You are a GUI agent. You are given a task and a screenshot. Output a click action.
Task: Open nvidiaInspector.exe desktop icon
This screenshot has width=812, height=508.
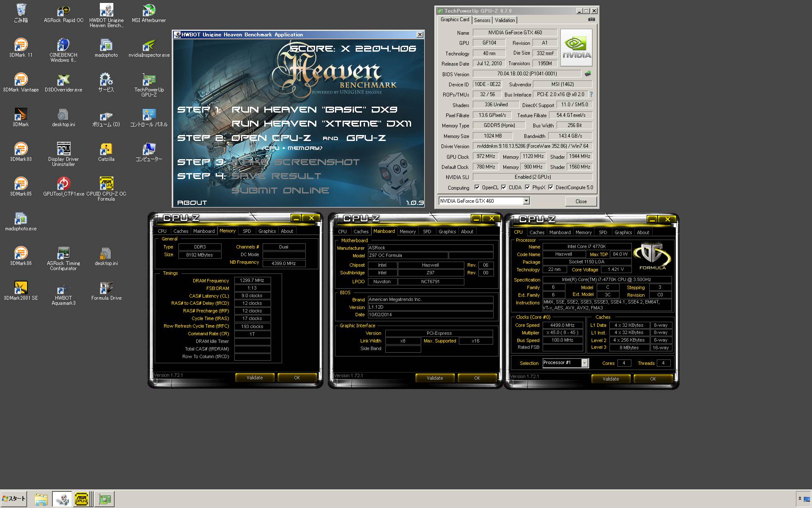coord(149,48)
